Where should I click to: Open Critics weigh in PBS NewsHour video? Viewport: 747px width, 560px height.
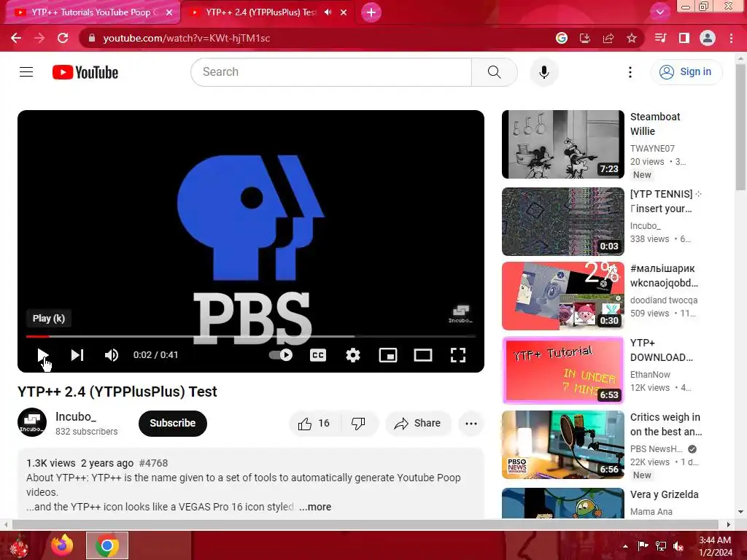pyautogui.click(x=562, y=444)
